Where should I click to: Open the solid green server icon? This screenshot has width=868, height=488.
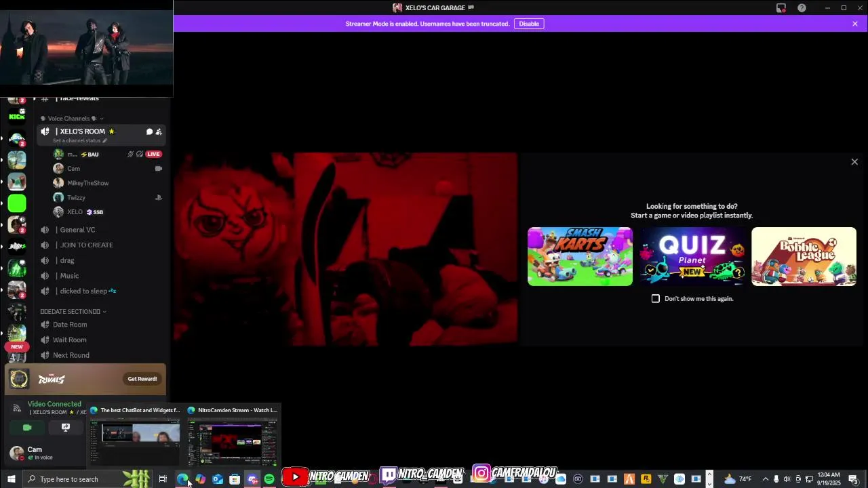point(17,203)
